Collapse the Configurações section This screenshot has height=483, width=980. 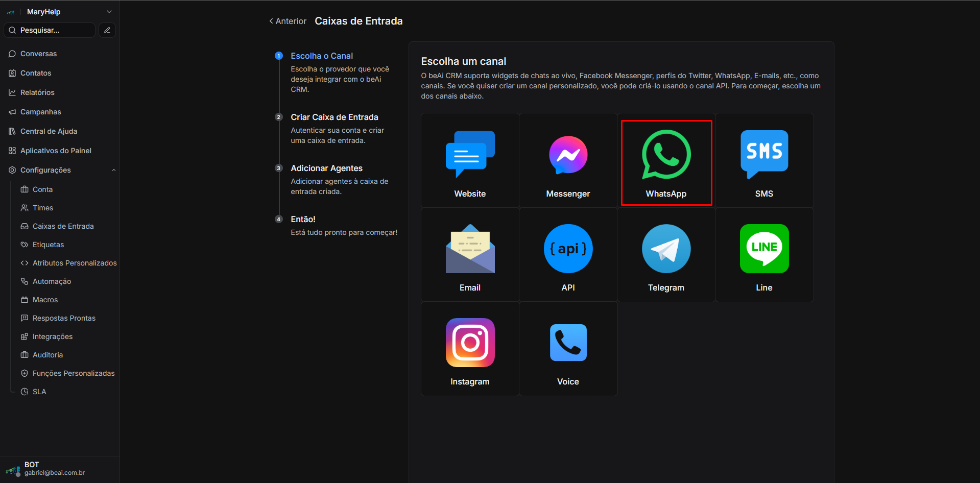113,170
